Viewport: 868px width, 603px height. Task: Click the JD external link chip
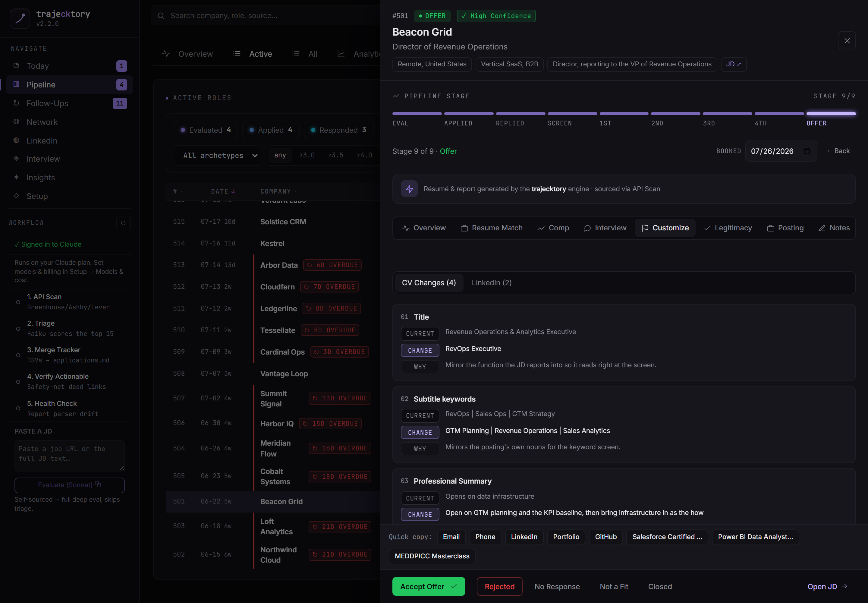[x=734, y=64]
